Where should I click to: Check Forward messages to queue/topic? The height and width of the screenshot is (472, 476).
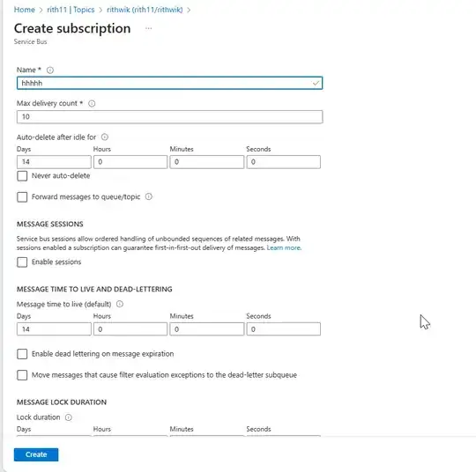click(22, 197)
